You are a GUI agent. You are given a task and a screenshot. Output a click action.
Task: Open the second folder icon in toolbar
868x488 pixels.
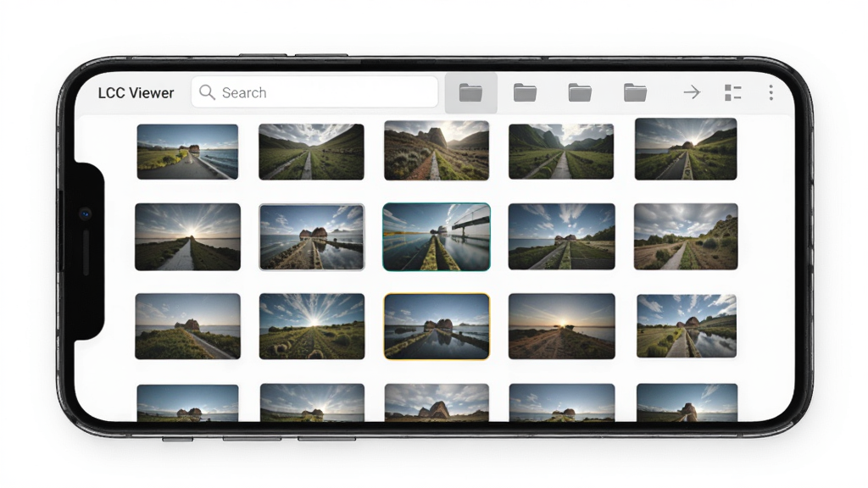coord(525,92)
